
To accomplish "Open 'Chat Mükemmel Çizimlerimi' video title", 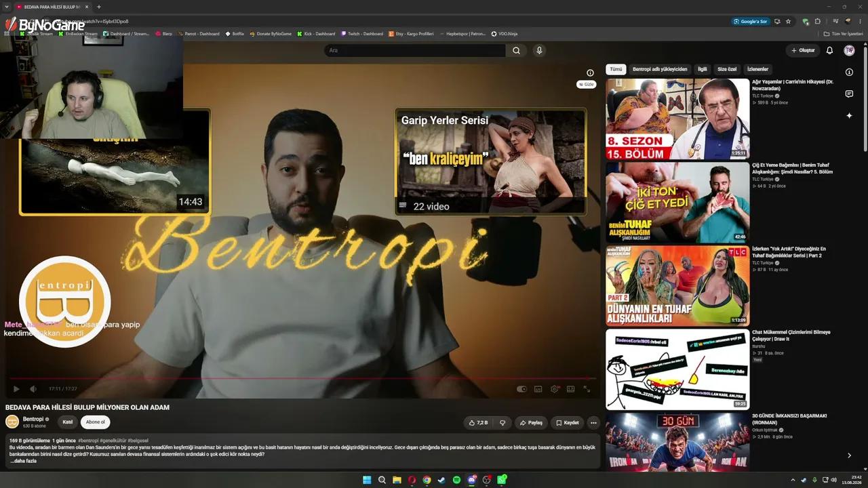I will [x=791, y=335].
